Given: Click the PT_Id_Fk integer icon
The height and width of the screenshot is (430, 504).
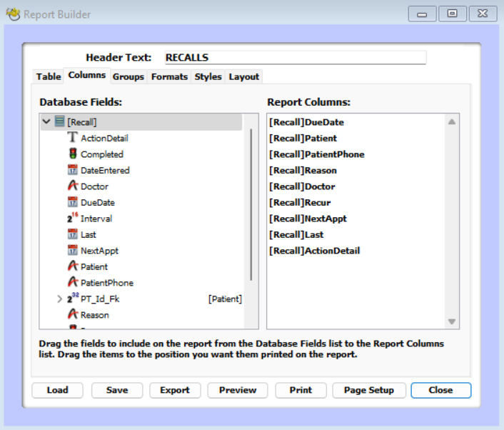Looking at the screenshot, I should (x=73, y=298).
